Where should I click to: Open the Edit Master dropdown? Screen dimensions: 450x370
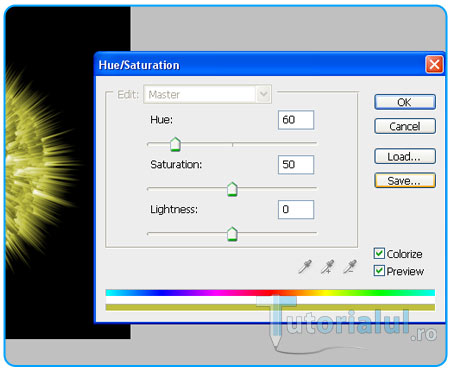(x=207, y=94)
